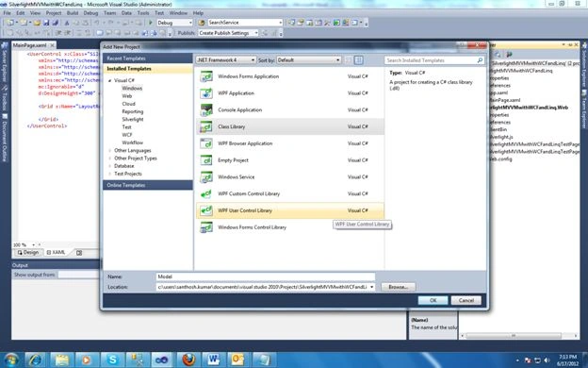Select the Database template category
Screen dimensions: 588x368
point(123,166)
